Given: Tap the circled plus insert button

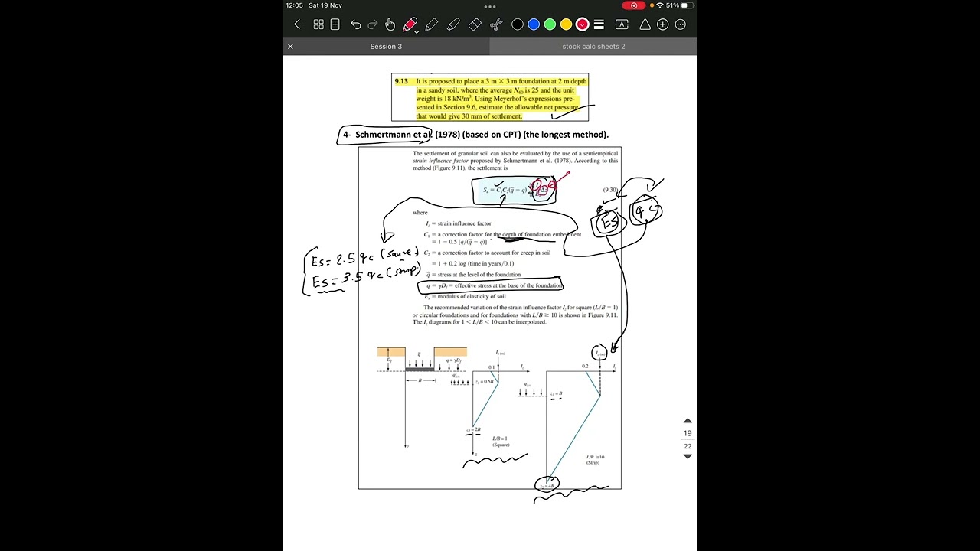Looking at the screenshot, I should tap(663, 24).
